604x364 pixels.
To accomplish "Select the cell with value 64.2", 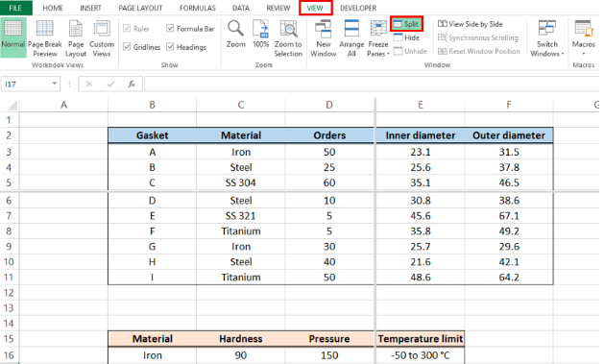I will tap(509, 278).
